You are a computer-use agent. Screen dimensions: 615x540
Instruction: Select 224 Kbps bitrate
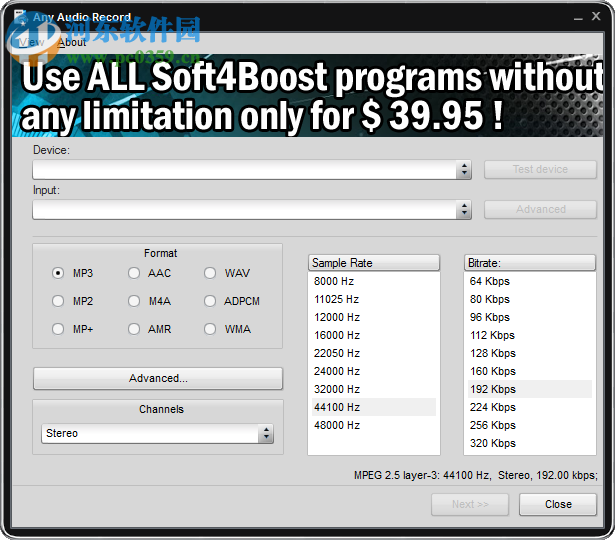pyautogui.click(x=530, y=407)
